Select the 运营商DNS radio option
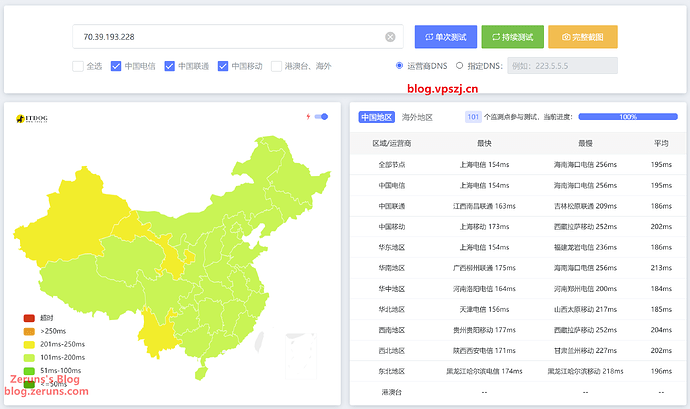Image resolution: width=690 pixels, height=409 pixels. pyautogui.click(x=400, y=66)
